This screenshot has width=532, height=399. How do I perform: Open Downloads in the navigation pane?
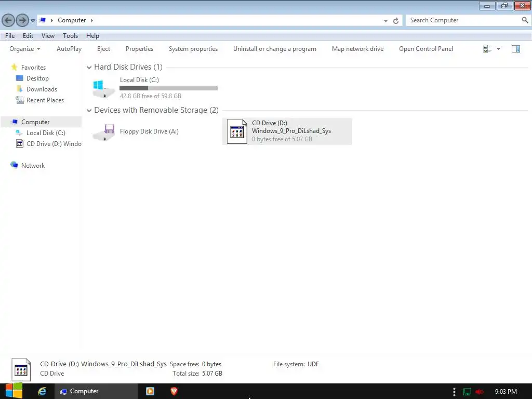click(42, 89)
